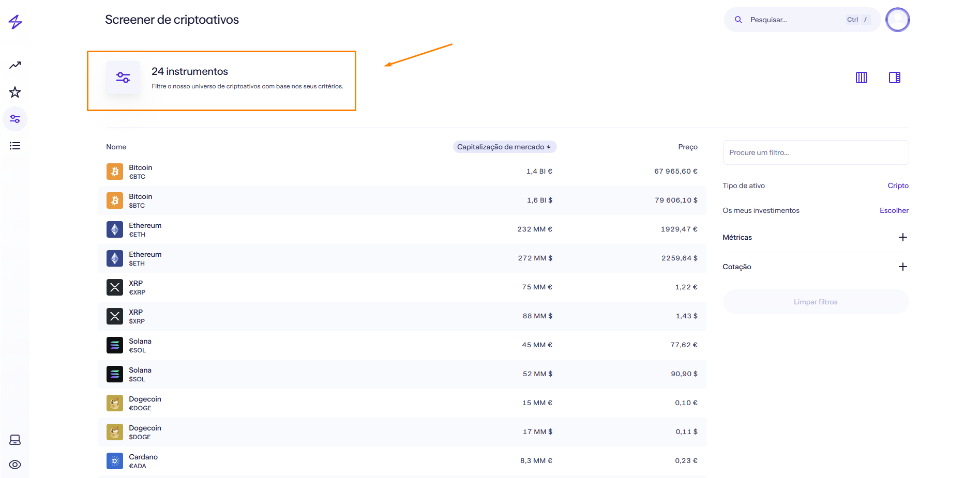Open the Dogecoin $DOGE row name
Screen dimensions: 980x478
click(x=145, y=428)
